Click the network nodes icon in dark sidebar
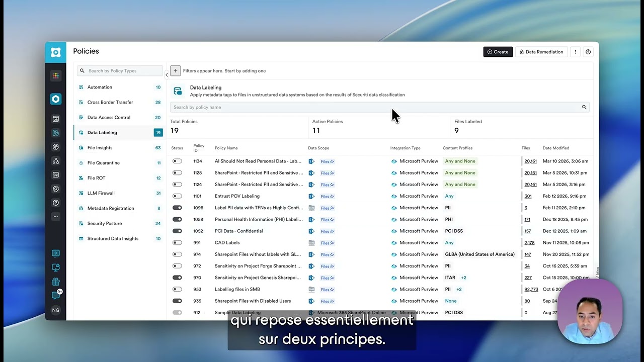This screenshot has height=362, width=644. (56, 161)
